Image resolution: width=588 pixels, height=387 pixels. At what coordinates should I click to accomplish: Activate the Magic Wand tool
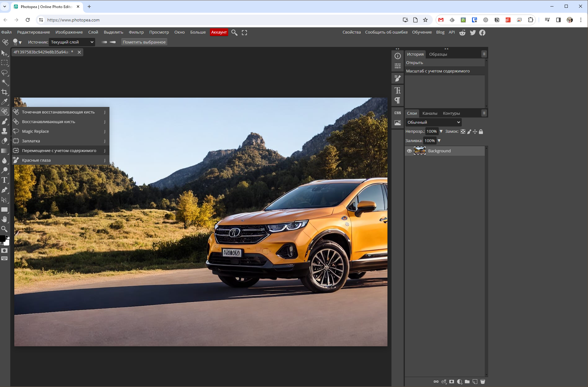(x=5, y=82)
